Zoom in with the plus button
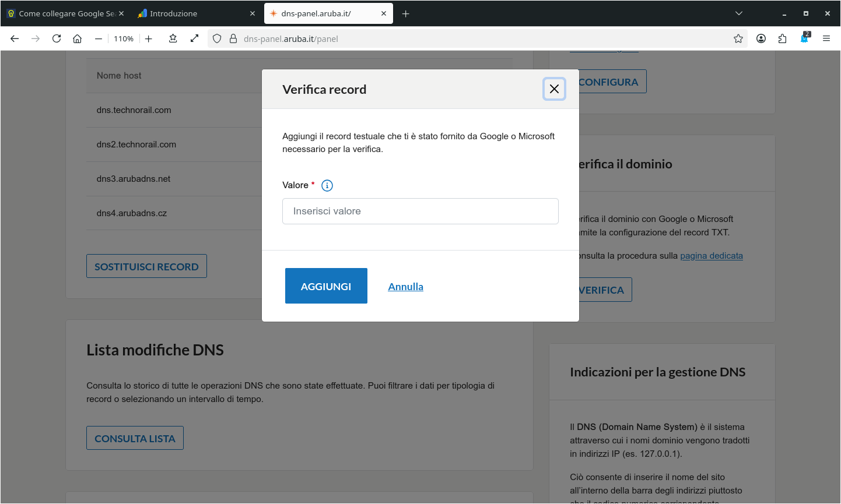The width and height of the screenshot is (841, 504). pyautogui.click(x=149, y=39)
